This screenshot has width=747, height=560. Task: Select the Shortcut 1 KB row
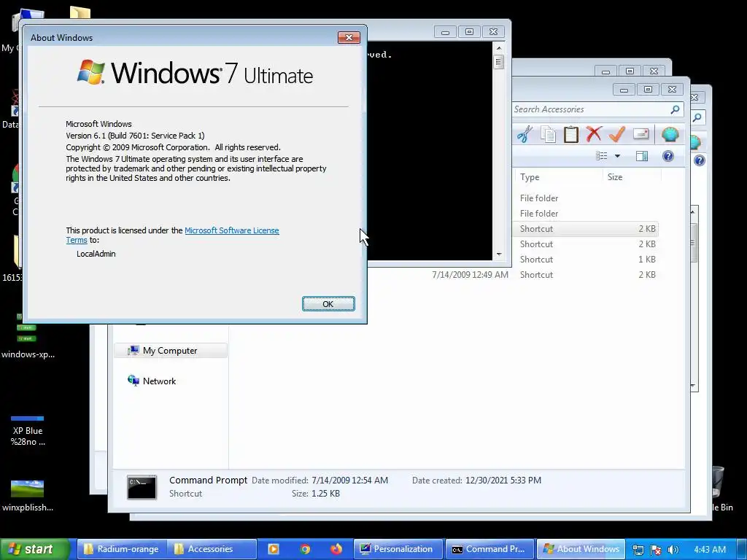[586, 260]
